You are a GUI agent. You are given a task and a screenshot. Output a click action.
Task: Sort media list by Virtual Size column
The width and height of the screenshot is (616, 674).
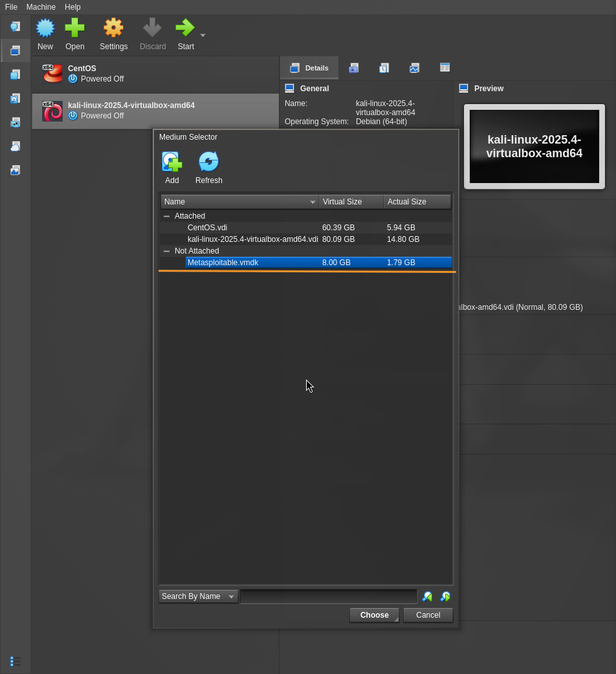(x=351, y=202)
